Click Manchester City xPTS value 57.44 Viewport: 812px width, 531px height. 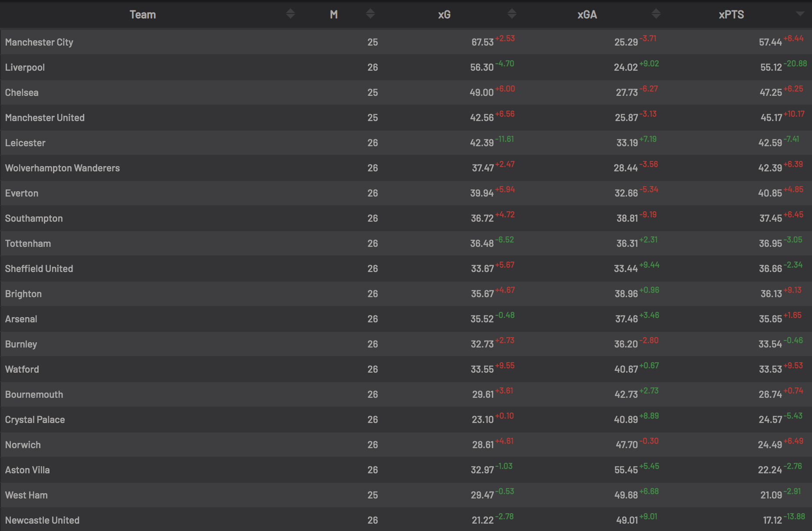tap(770, 42)
